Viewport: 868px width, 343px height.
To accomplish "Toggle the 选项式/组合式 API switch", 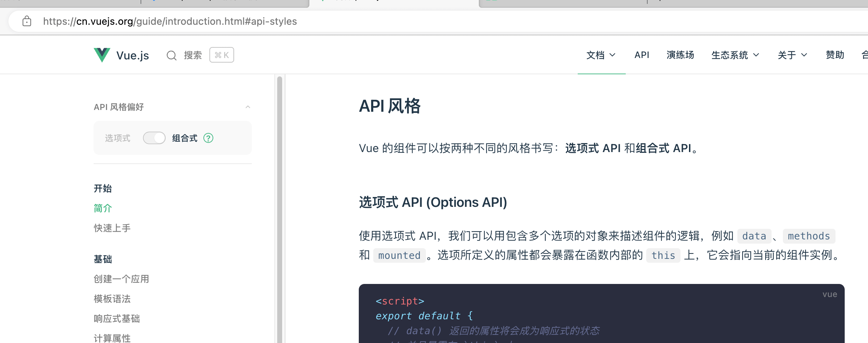I will (x=154, y=138).
